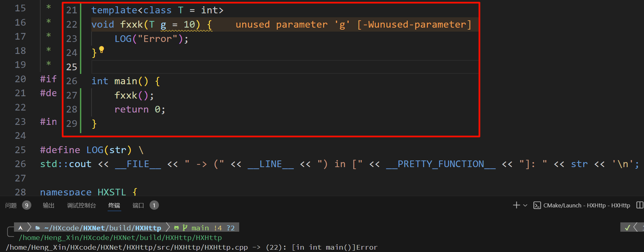Switch to the 问题 panel tab

click(x=11, y=205)
